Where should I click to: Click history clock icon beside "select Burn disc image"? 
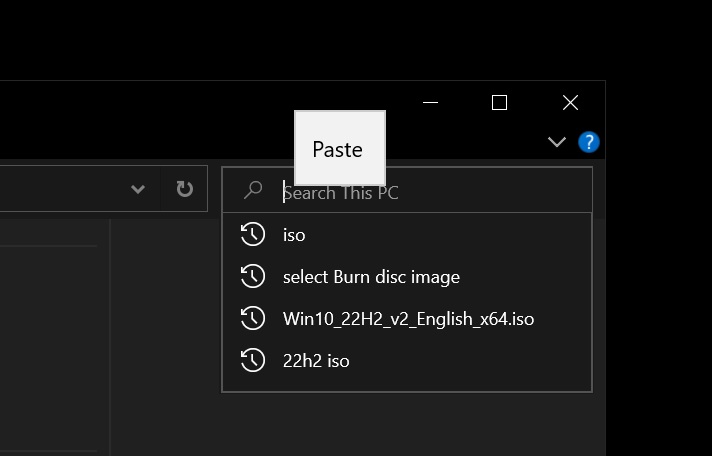point(253,276)
